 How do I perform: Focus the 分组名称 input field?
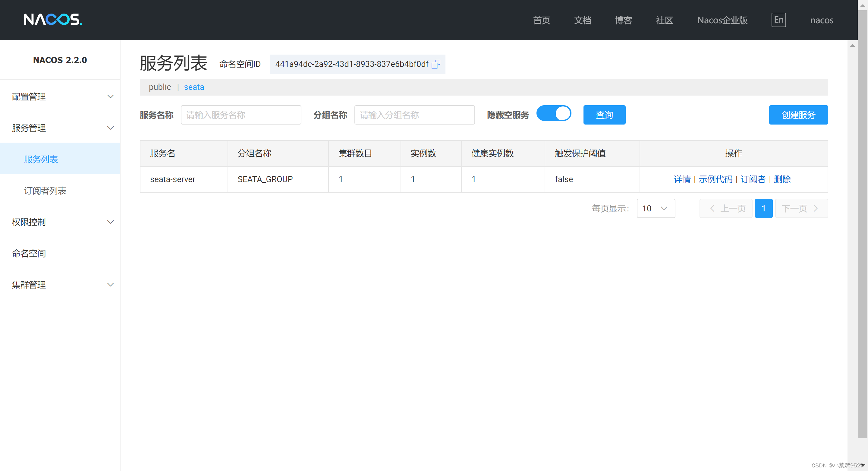[414, 115]
